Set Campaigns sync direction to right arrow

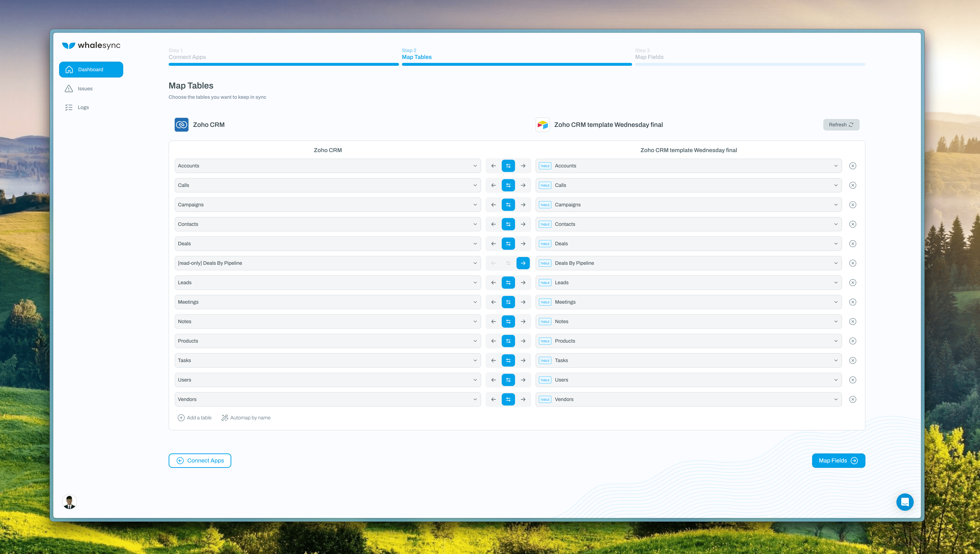[x=523, y=205]
